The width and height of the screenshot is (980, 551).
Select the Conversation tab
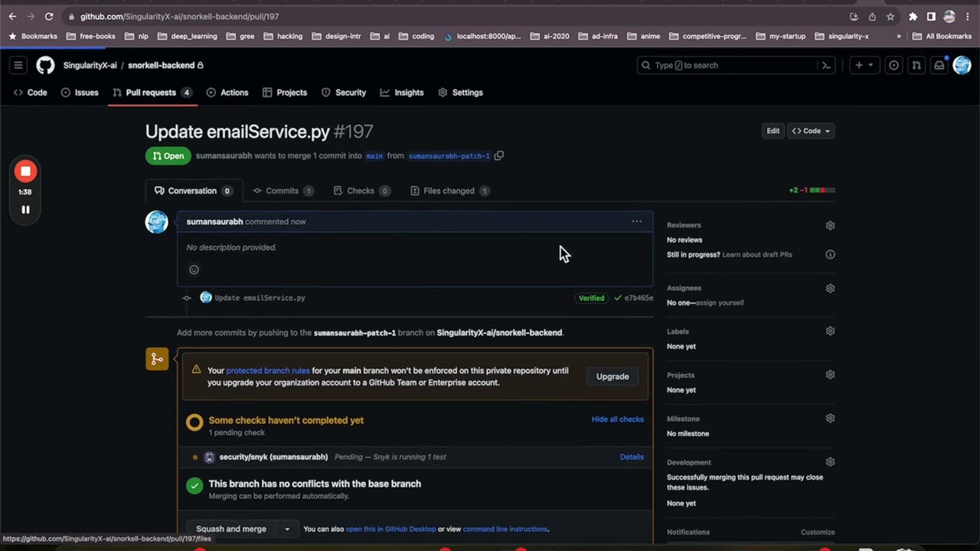pos(194,191)
